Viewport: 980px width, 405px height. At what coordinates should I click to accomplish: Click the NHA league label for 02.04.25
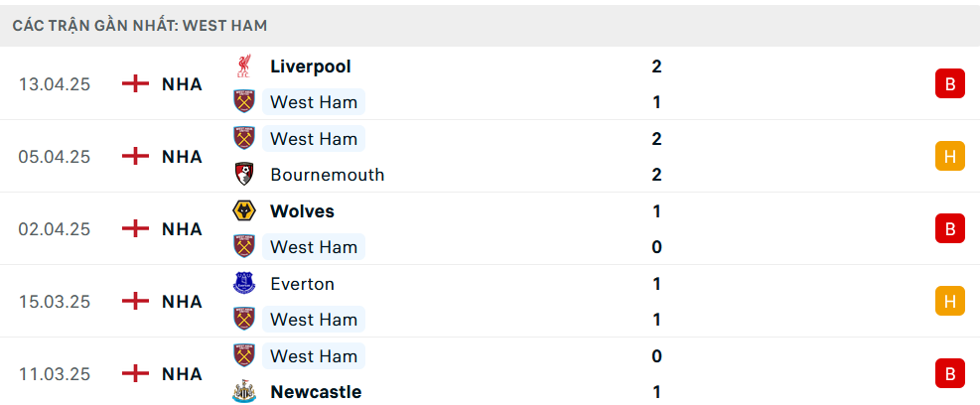(x=182, y=229)
